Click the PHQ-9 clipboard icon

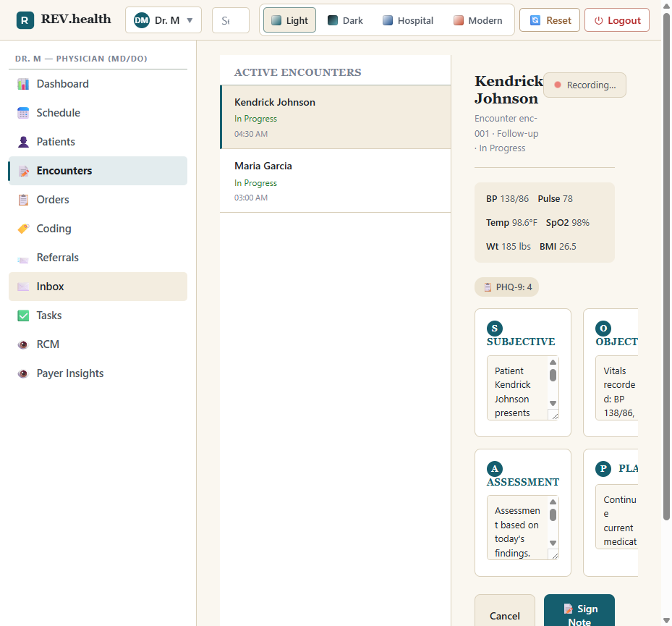pos(488,287)
